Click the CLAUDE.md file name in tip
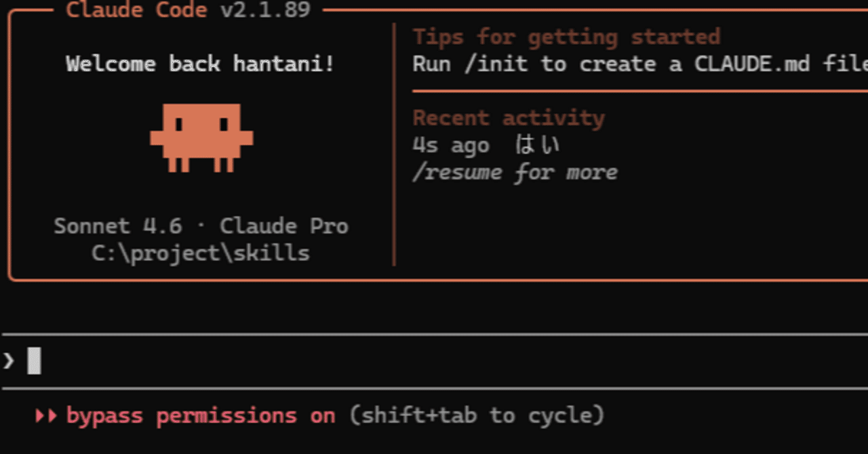The image size is (868, 454). tap(751, 64)
